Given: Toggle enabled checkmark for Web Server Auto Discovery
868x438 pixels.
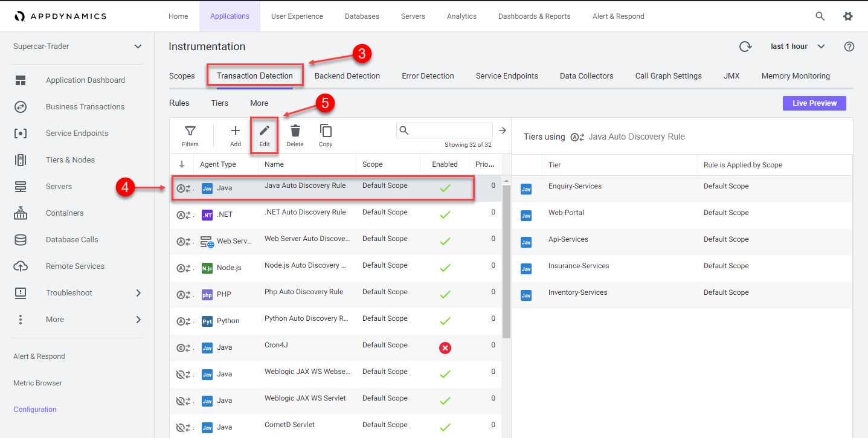Looking at the screenshot, I should point(445,241).
